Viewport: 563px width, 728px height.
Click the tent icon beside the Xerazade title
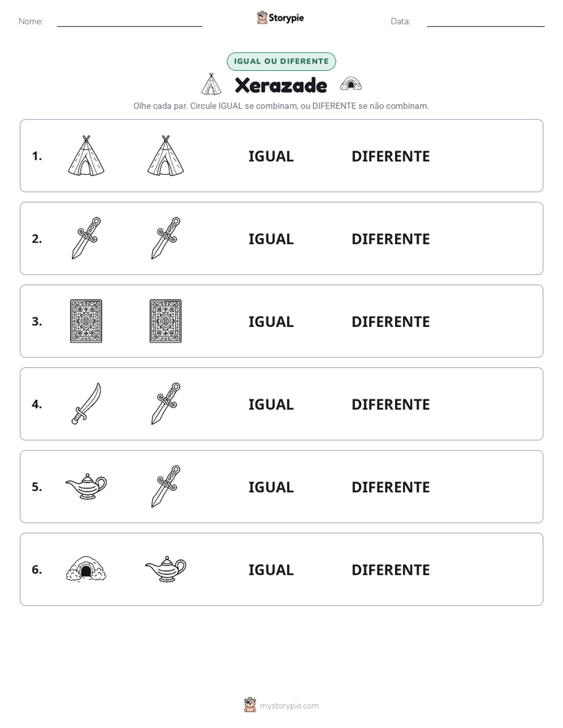211,84
